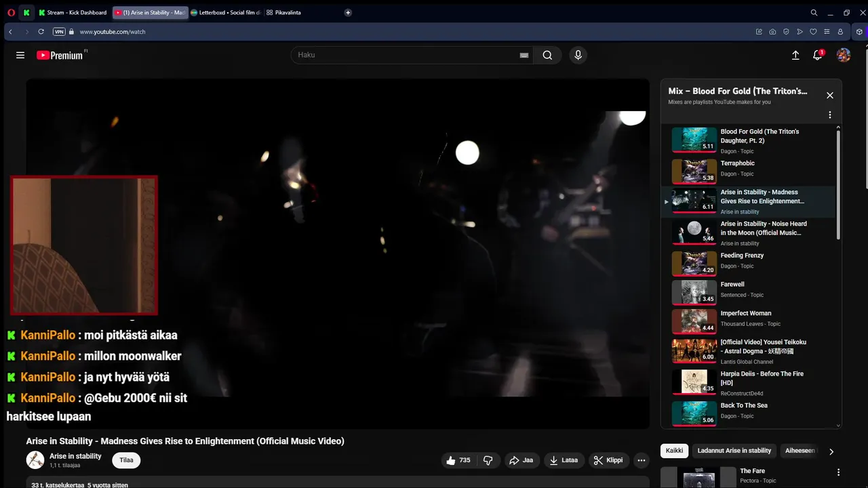868x488 pixels.
Task: Like the video (735 likes)
Action: point(458,460)
